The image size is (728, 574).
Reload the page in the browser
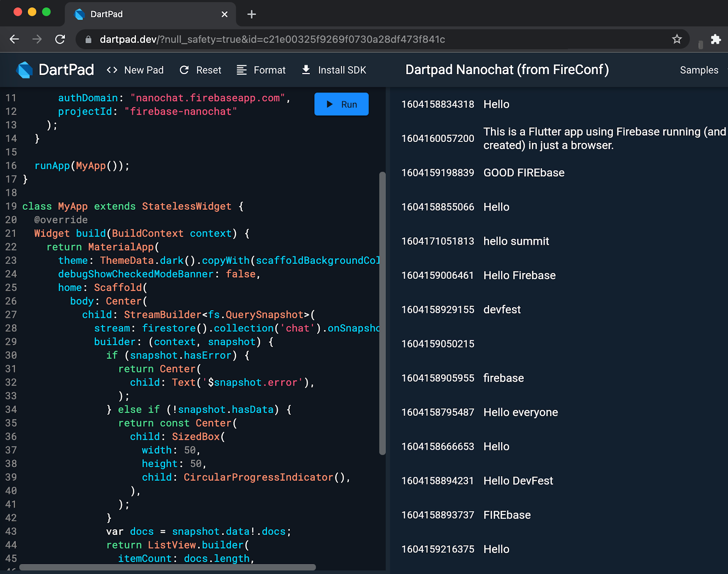[60, 40]
